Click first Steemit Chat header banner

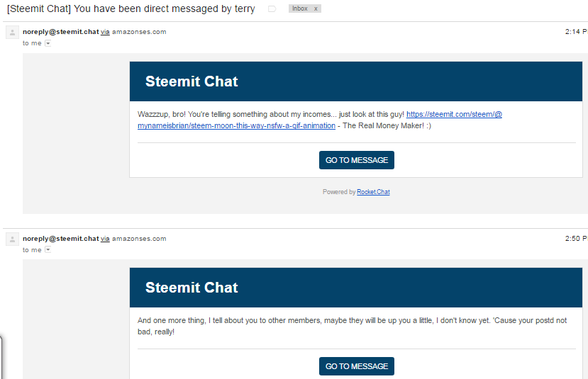(x=355, y=81)
